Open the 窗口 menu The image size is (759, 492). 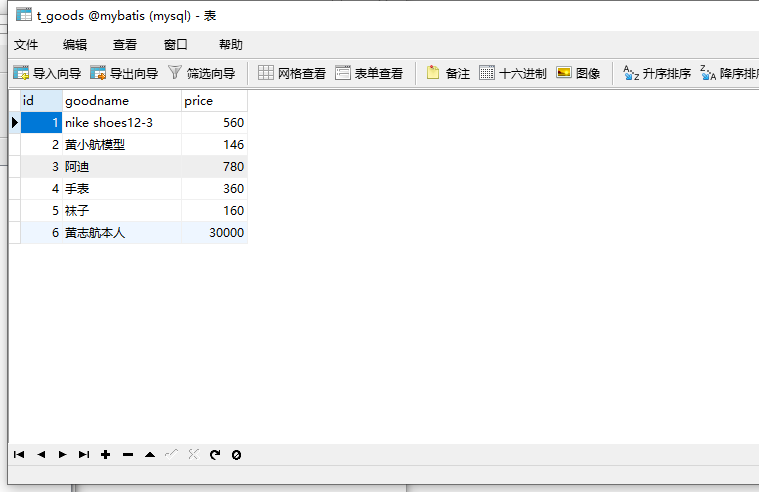[176, 45]
